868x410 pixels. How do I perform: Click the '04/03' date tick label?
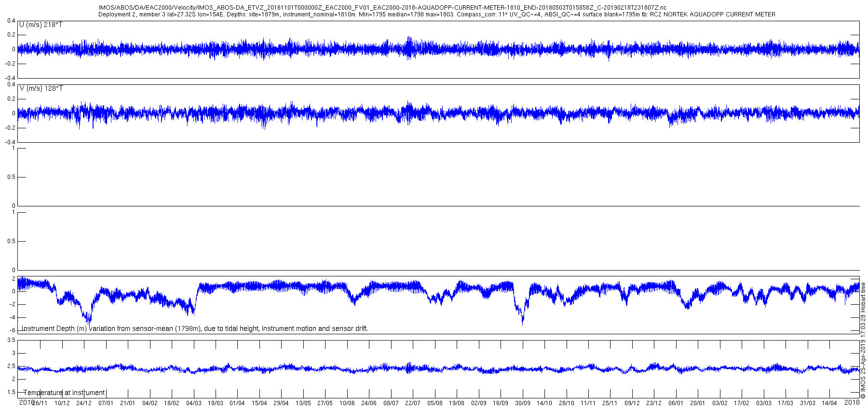click(x=193, y=403)
